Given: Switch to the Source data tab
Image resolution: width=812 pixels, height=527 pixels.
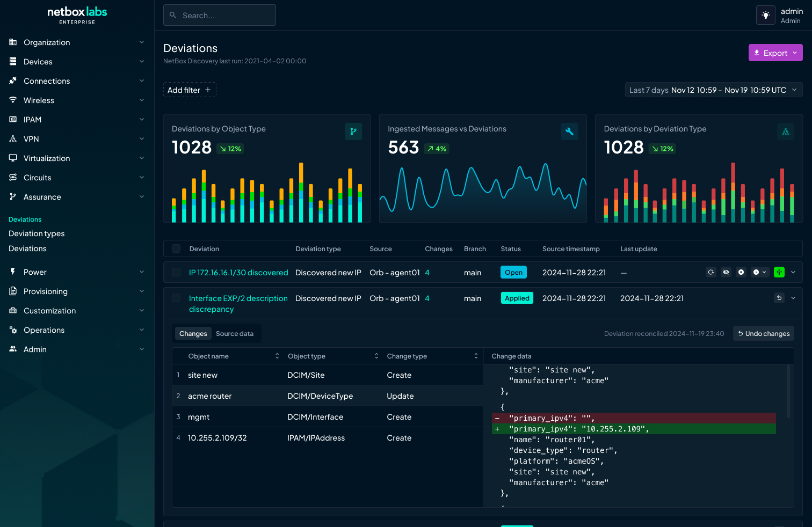Looking at the screenshot, I should pyautogui.click(x=235, y=334).
